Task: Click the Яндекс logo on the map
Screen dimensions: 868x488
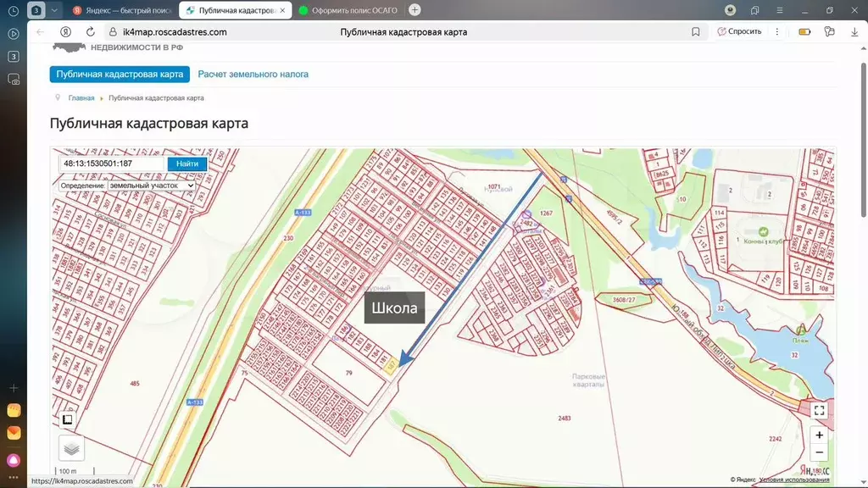Action: click(x=815, y=471)
